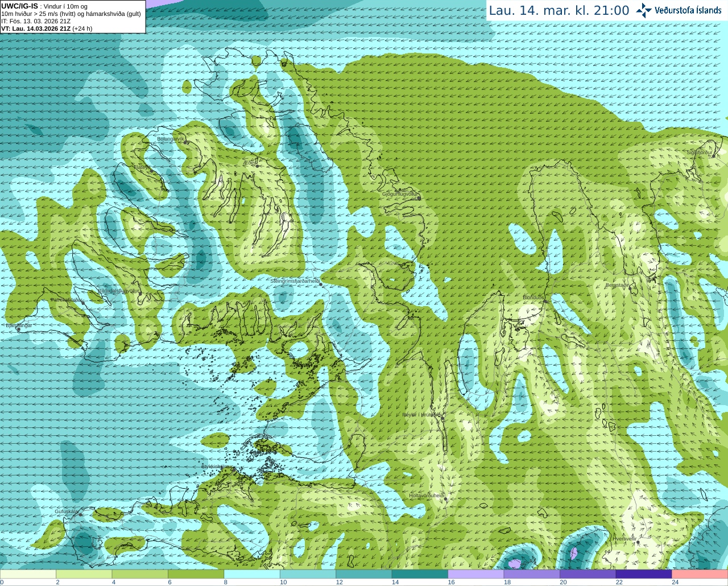
Task: Select the Blönduós station label
Action: click(533, 298)
